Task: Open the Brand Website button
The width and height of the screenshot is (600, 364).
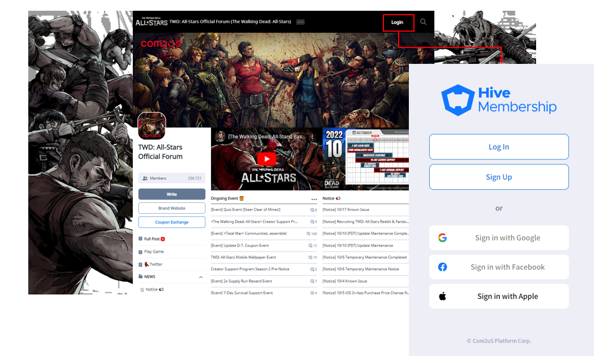Action: click(172, 208)
